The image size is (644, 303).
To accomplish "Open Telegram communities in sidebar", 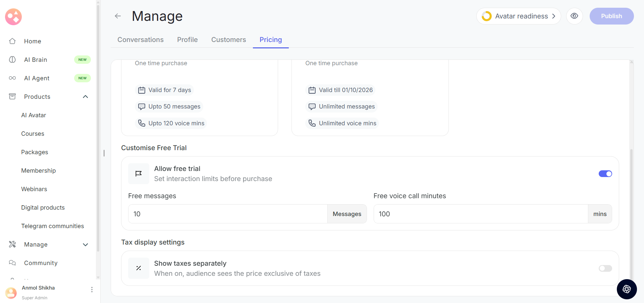I will (x=53, y=226).
